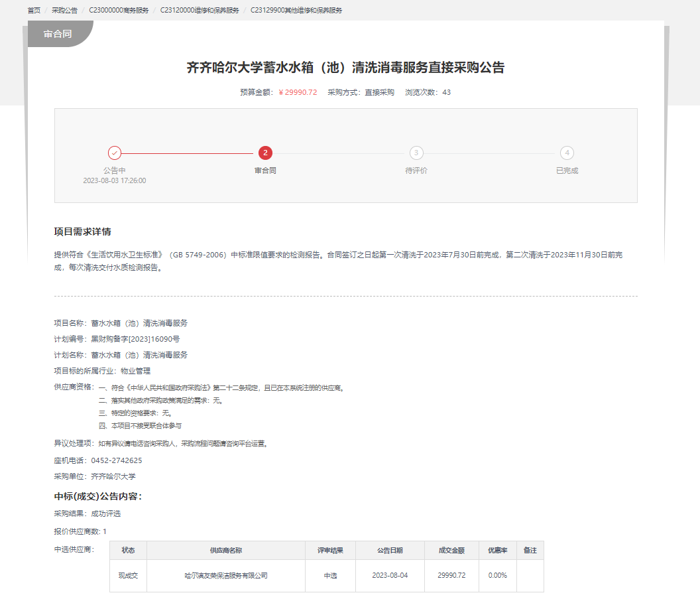Click the 成交金额 column header
Viewport: 700px width, 611px height.
pyautogui.click(x=451, y=551)
